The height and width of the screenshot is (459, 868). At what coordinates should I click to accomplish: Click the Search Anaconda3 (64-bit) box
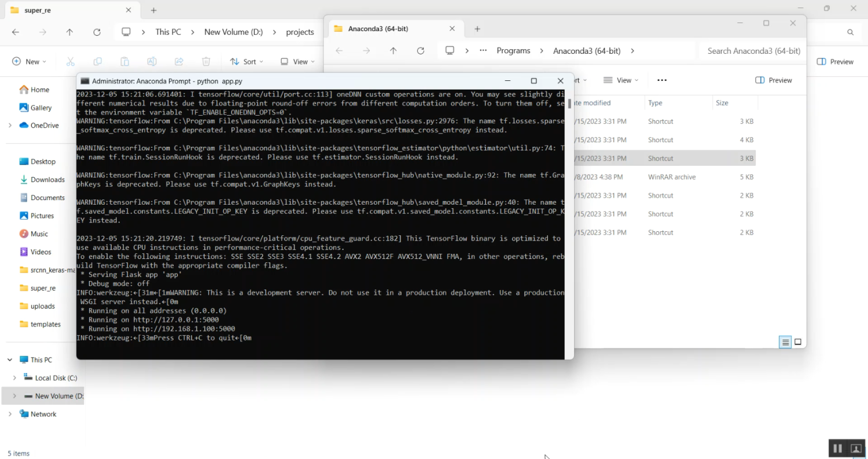(x=753, y=51)
